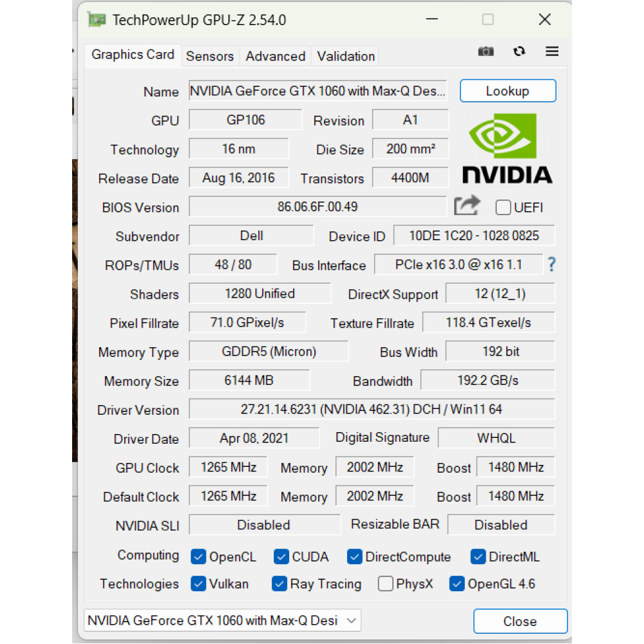Click the Device ID value 10DE 1C20

[x=474, y=236]
